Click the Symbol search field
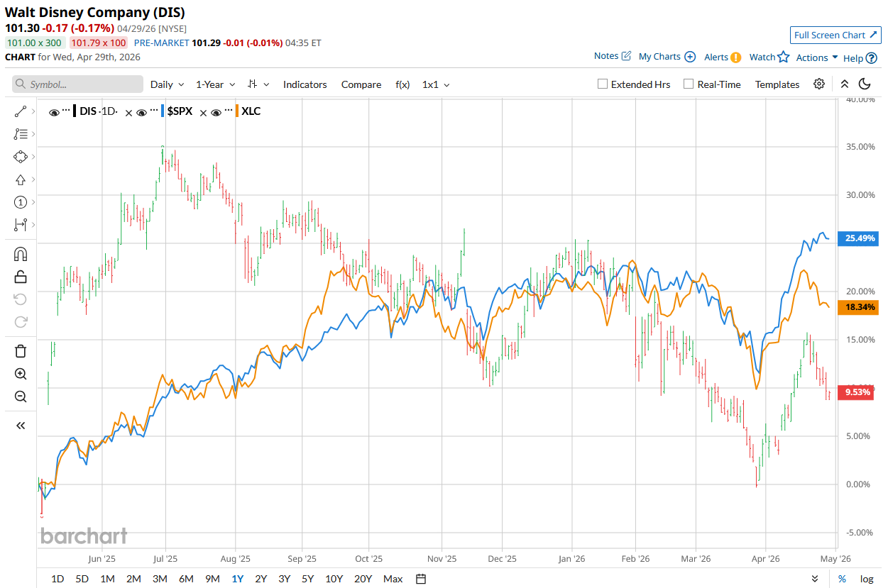The image size is (888, 588). [77, 84]
